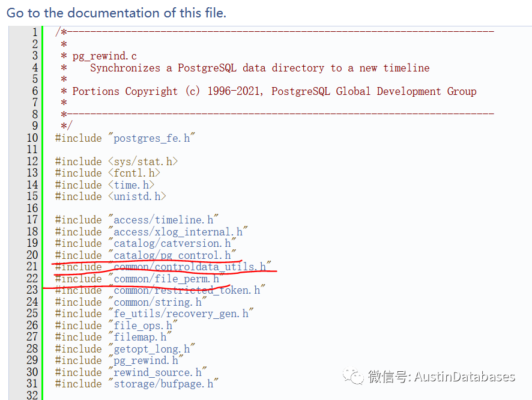Click the WeChat logo icon in the watermark

[353, 376]
